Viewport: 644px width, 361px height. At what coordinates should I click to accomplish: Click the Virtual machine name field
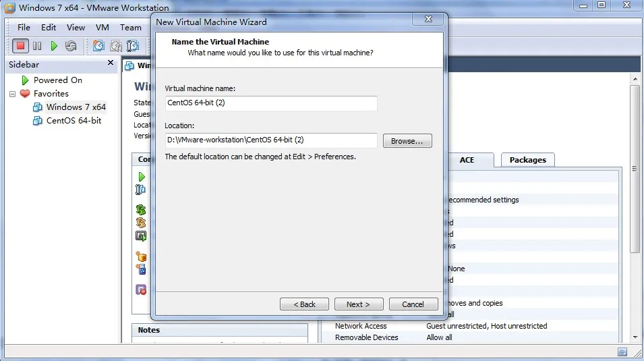[271, 103]
